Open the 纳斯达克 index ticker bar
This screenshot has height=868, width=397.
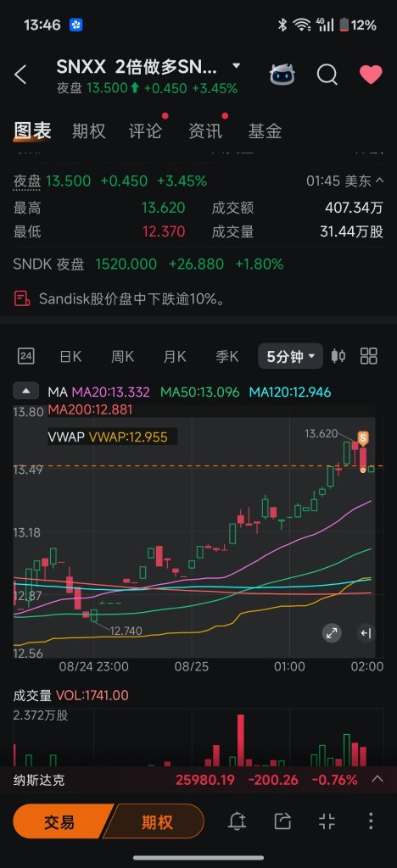[198, 780]
